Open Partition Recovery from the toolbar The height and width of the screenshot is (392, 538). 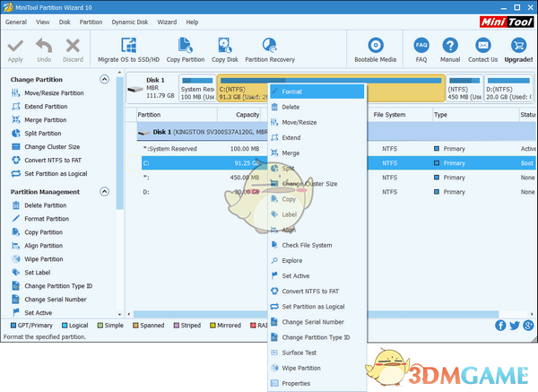click(270, 47)
